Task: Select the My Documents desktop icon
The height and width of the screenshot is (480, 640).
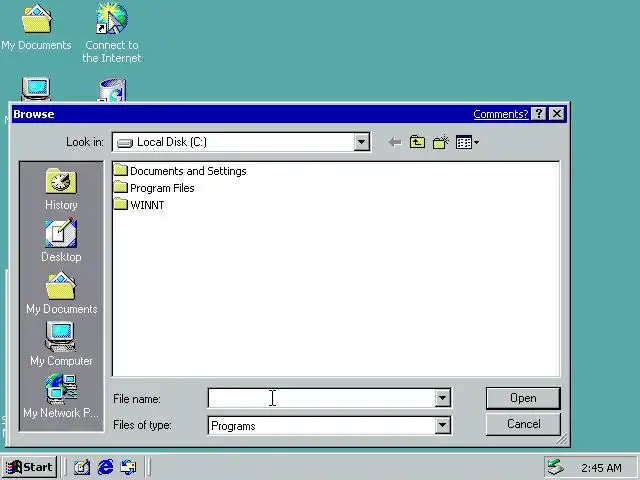Action: tap(36, 28)
